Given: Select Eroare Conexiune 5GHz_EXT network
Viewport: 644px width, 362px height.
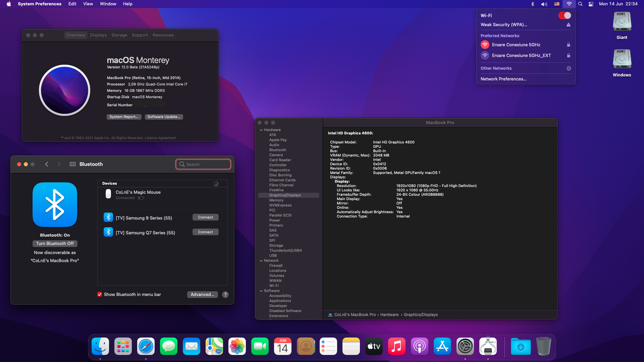Looking at the screenshot, I should click(526, 55).
